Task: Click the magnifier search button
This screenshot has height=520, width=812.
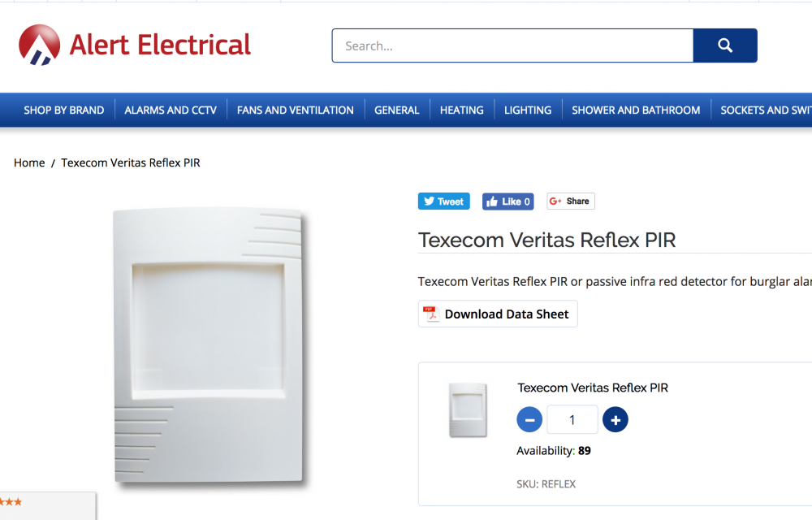Action: [x=725, y=45]
